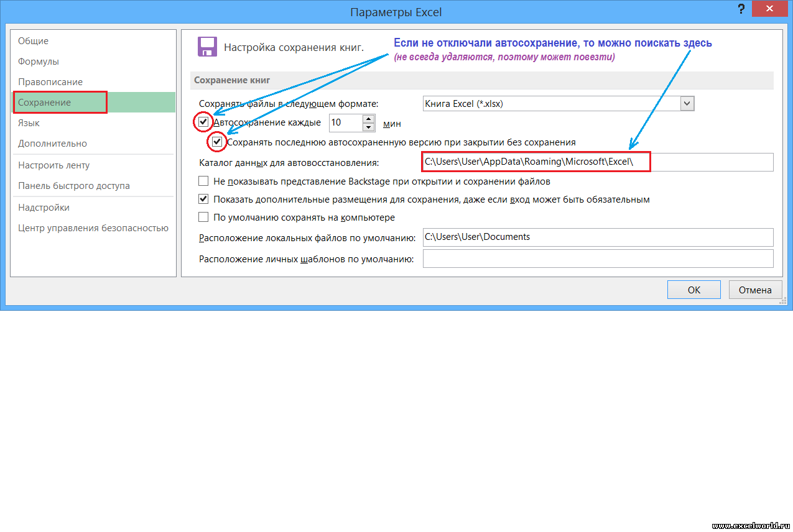Viewport: 793px width, 532px height.
Task: Enable Не показывать представление Backstage checkbox
Action: [x=203, y=181]
